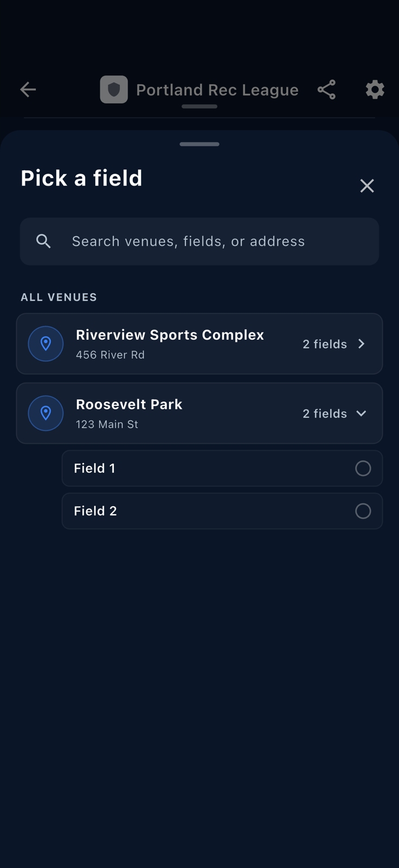Open the share icon
Screen dimensions: 399x868
point(326,90)
